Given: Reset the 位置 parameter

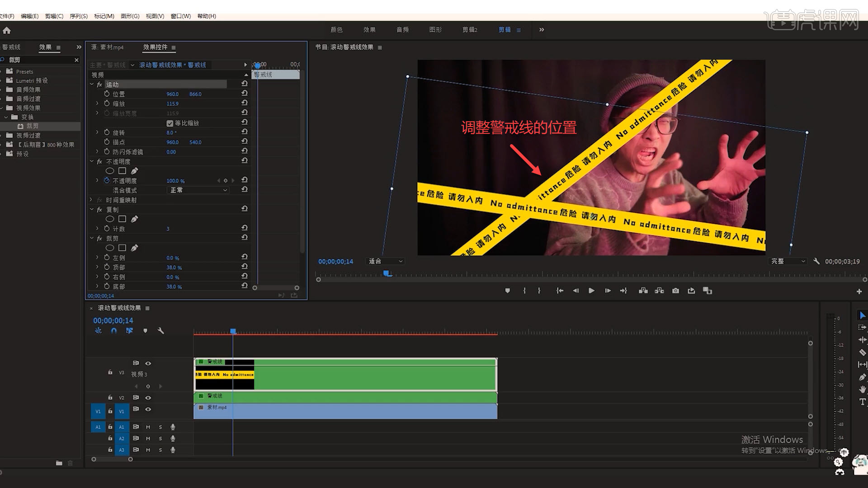Looking at the screenshot, I should (x=245, y=94).
